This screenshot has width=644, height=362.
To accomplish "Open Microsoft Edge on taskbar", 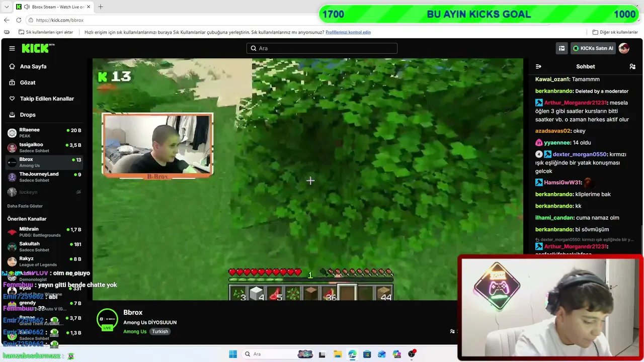I will coord(352,354).
